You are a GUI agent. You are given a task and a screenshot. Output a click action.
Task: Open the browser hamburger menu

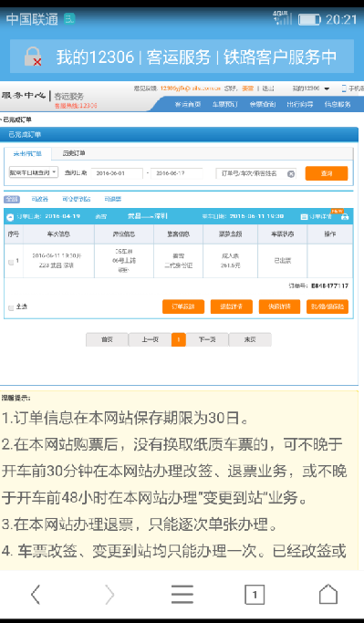pos(182,595)
